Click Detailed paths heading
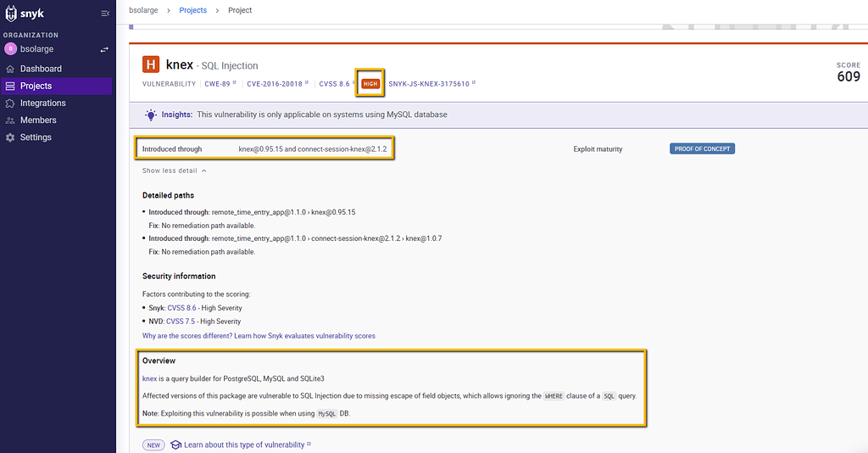 (x=168, y=195)
